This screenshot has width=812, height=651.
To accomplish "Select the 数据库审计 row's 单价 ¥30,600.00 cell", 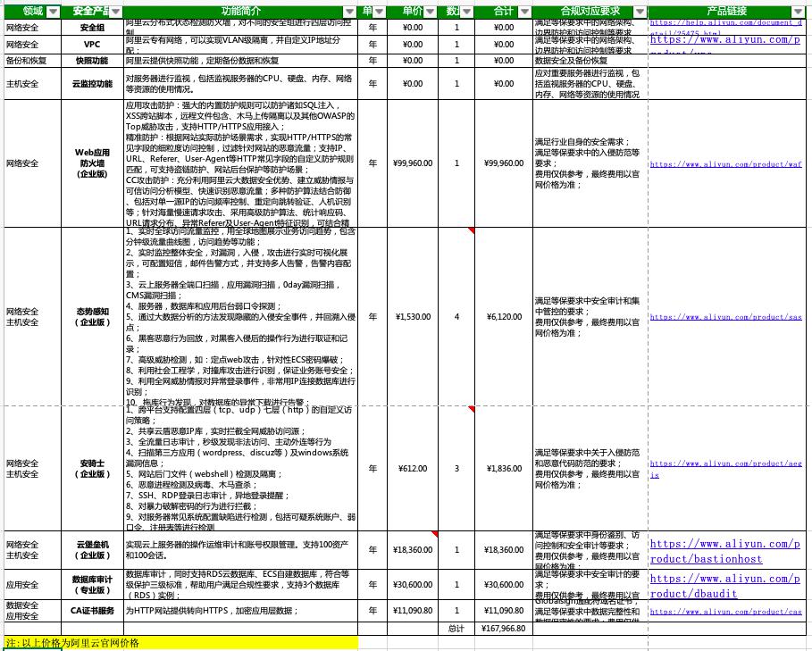I will (413, 584).
